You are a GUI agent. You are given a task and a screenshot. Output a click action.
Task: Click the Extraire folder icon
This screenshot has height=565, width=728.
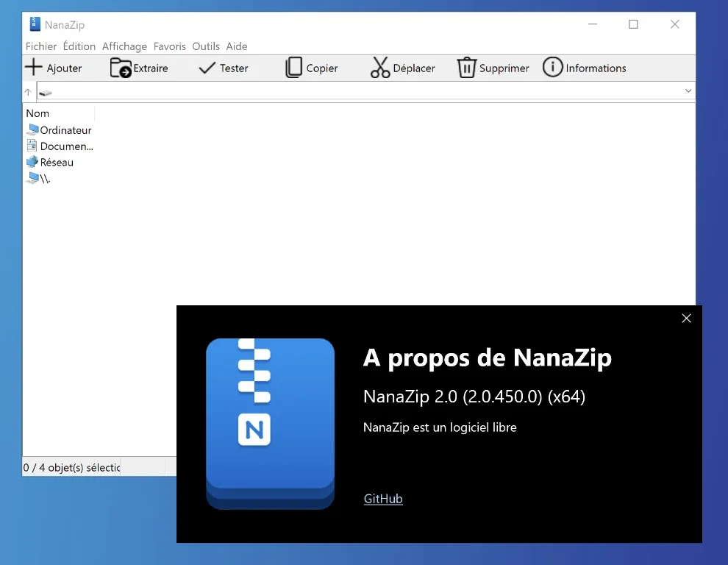[x=121, y=68]
